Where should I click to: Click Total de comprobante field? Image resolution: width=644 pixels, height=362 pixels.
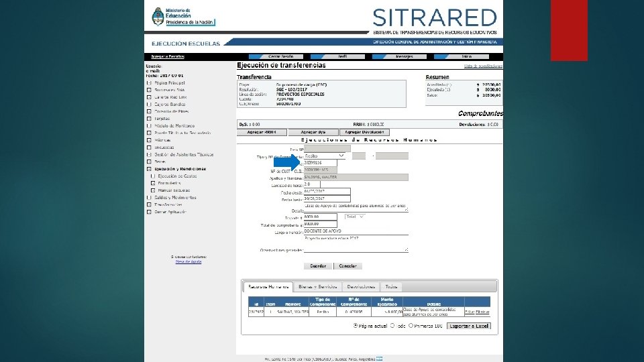[x=321, y=224]
